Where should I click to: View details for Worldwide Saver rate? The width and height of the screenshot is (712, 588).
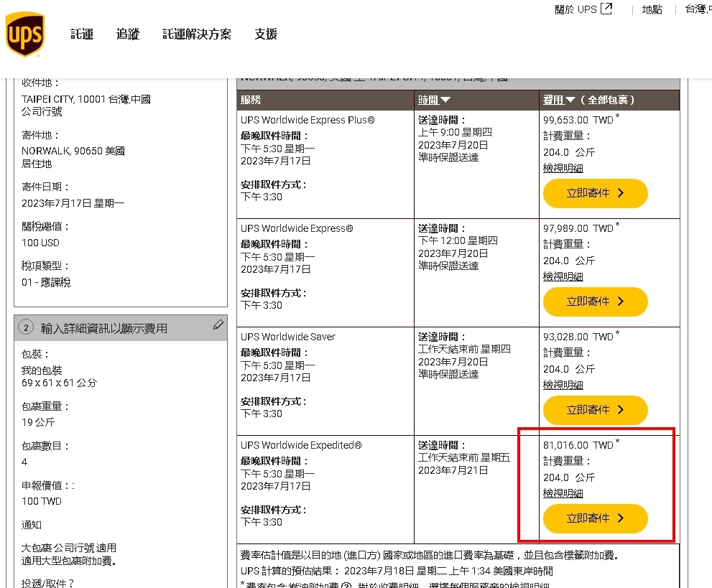pyautogui.click(x=563, y=386)
